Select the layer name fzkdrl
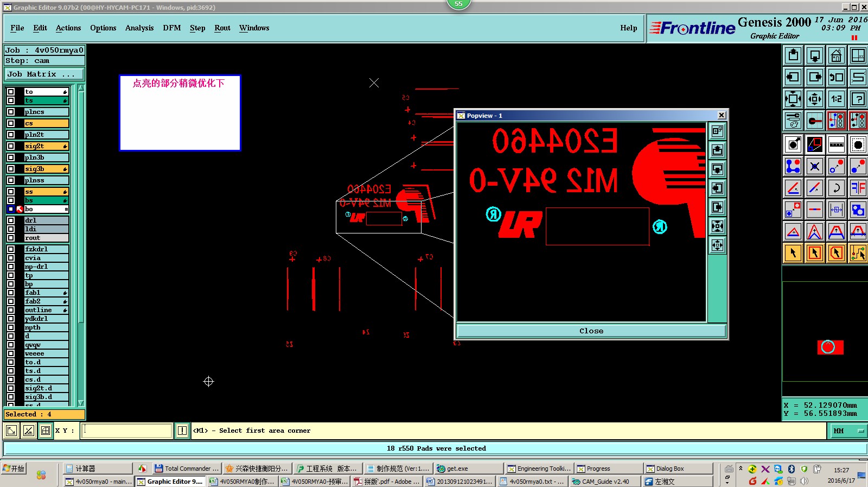 pyautogui.click(x=46, y=249)
